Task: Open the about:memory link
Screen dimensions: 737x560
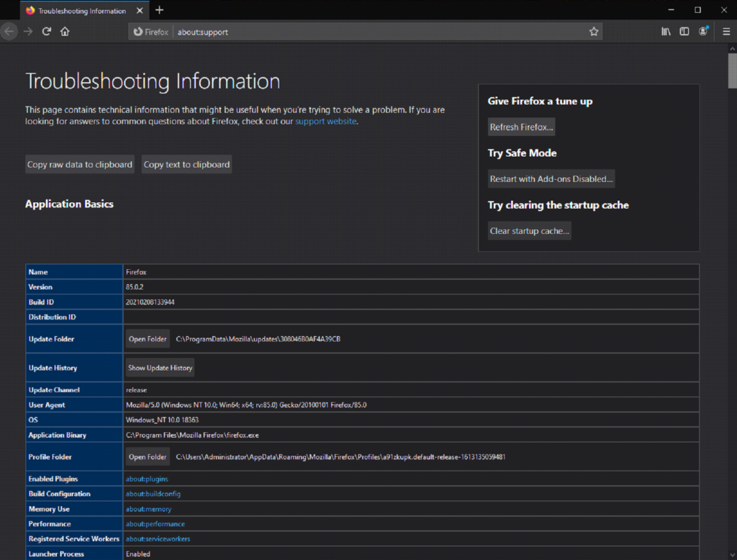Action: (148, 509)
